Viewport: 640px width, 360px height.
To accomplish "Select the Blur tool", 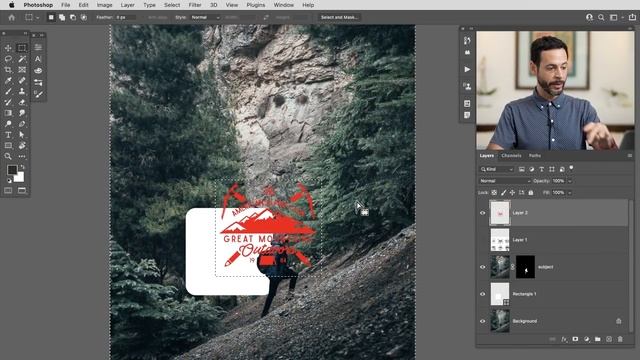I will pos(22,113).
